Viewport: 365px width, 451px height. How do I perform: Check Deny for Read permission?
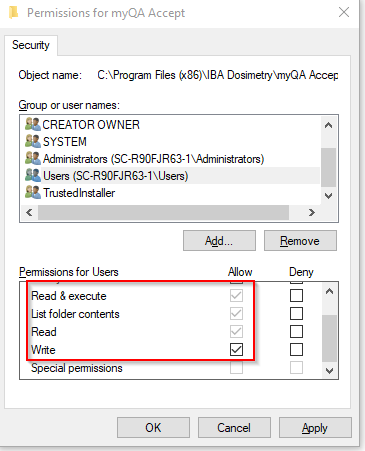(296, 332)
